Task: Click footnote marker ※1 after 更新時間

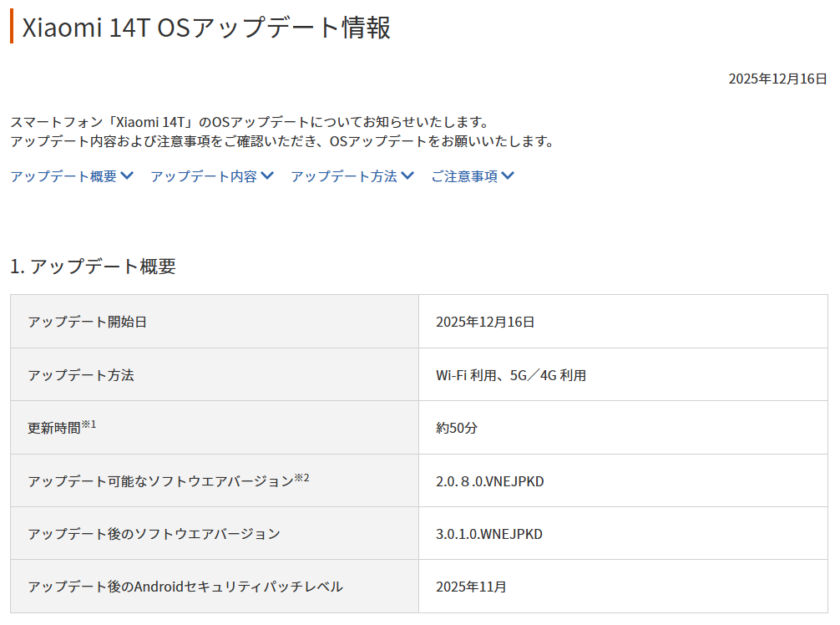Action: tap(89, 424)
